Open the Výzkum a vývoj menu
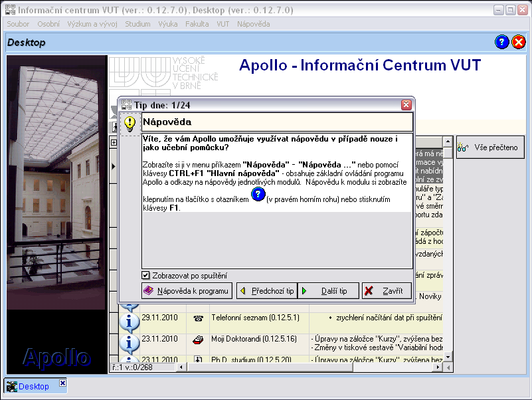The image size is (532, 400). click(92, 24)
